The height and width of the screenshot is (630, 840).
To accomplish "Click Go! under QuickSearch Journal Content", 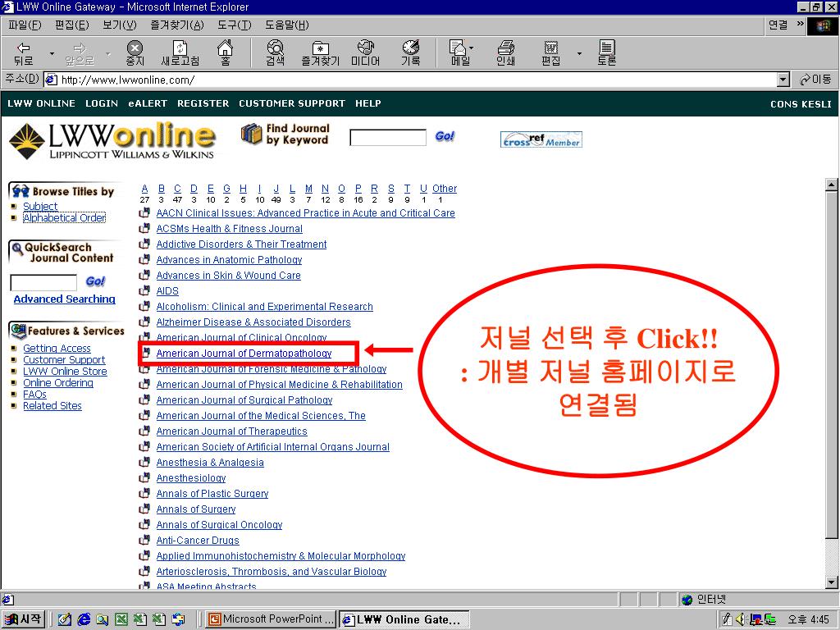I will pyautogui.click(x=95, y=281).
